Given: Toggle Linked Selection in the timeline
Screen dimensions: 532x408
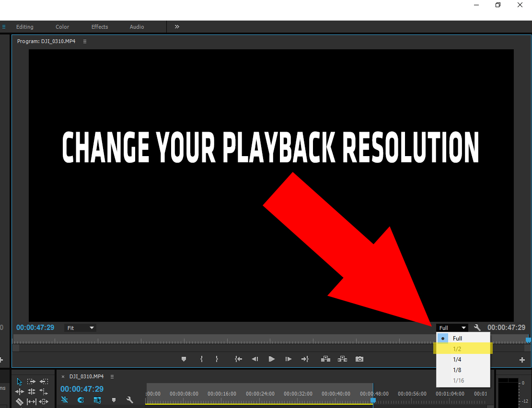Looking at the screenshot, I should pyautogui.click(x=97, y=400).
